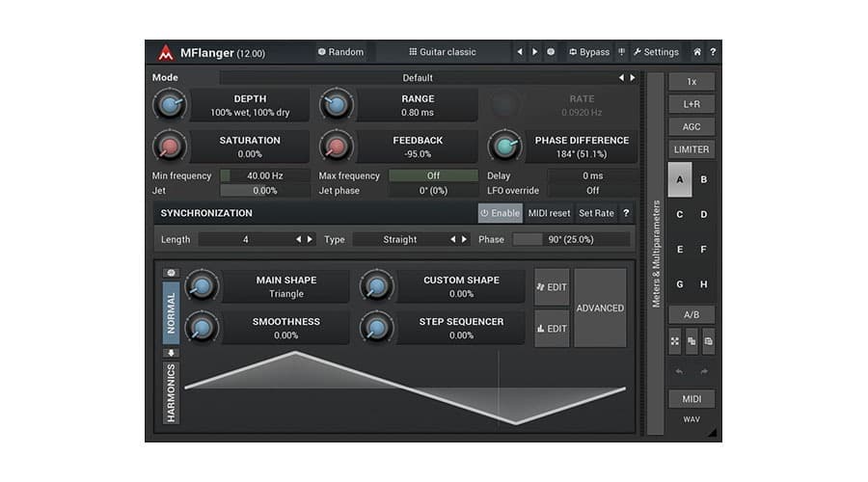Click the icon above Normal tab
Viewport: 868px width, 482px height.
[171, 273]
